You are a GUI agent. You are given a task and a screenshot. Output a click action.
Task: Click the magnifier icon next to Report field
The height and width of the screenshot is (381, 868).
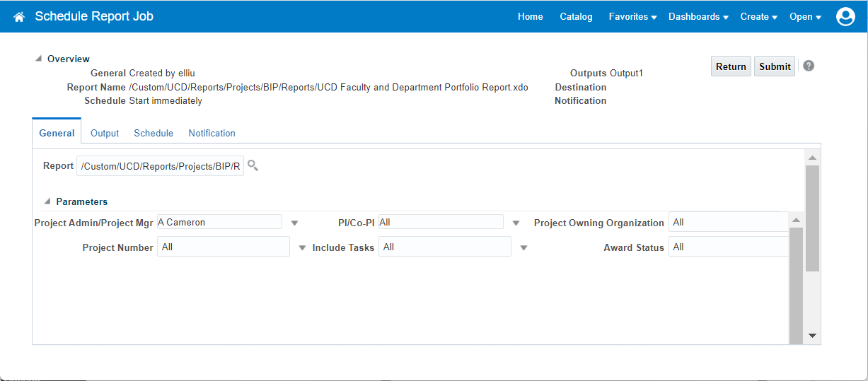point(253,166)
